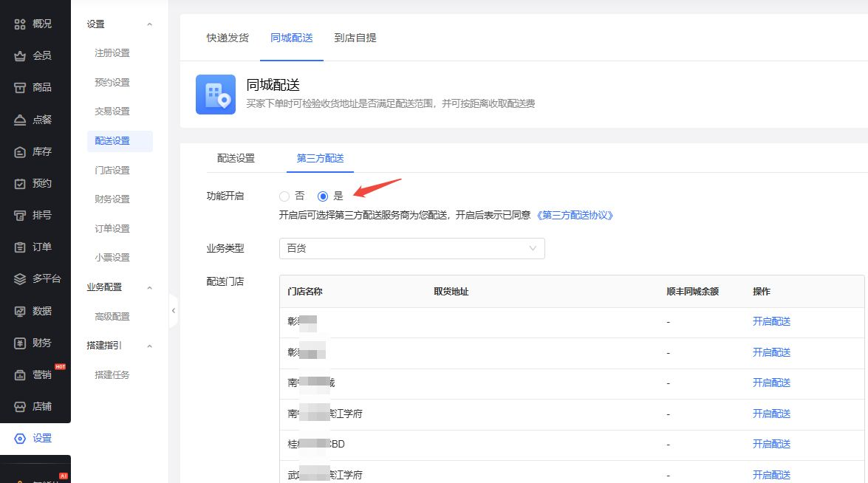Switch to the 配送设置 sub-tab
Screen dimensions: 868x483
pyautogui.click(x=236, y=158)
